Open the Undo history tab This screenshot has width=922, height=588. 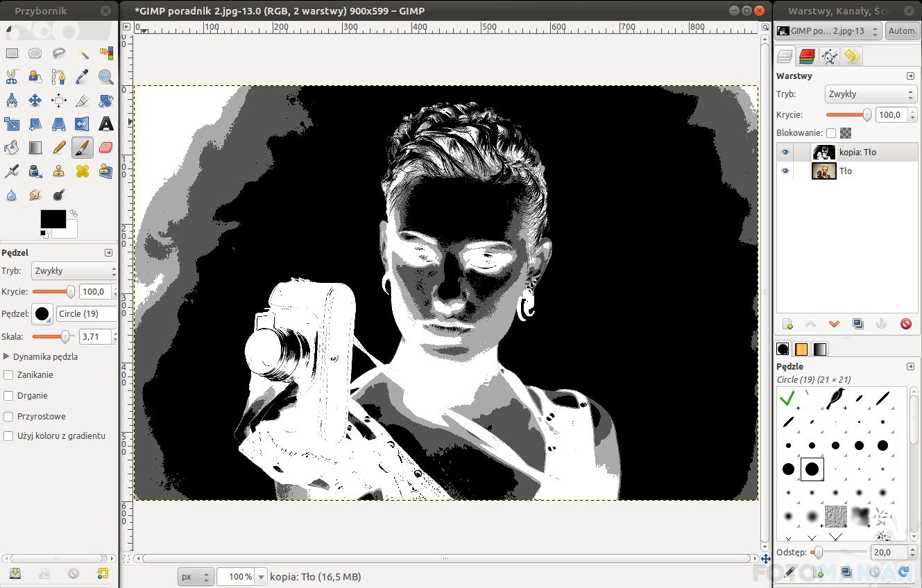[x=851, y=56]
